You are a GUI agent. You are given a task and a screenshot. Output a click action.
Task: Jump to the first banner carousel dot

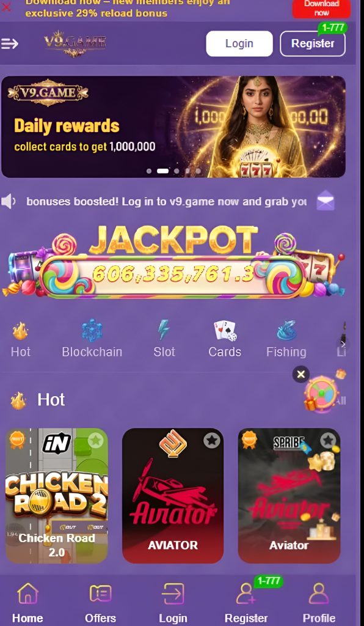tap(148, 171)
